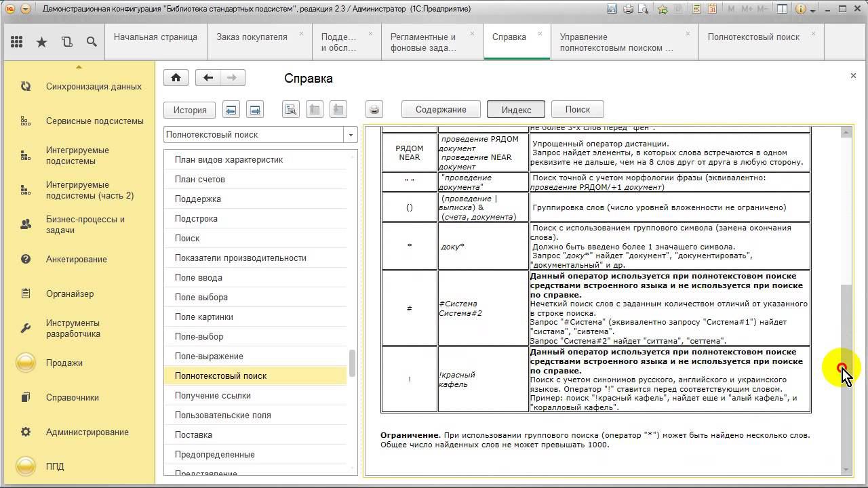Open the calendar icon in title bar
The height and width of the screenshot is (488, 868).
[711, 9]
